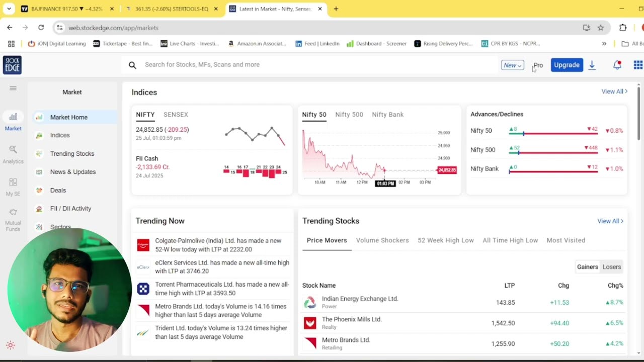Open View All for Trending Stocks
The width and height of the screenshot is (644, 362).
click(610, 221)
